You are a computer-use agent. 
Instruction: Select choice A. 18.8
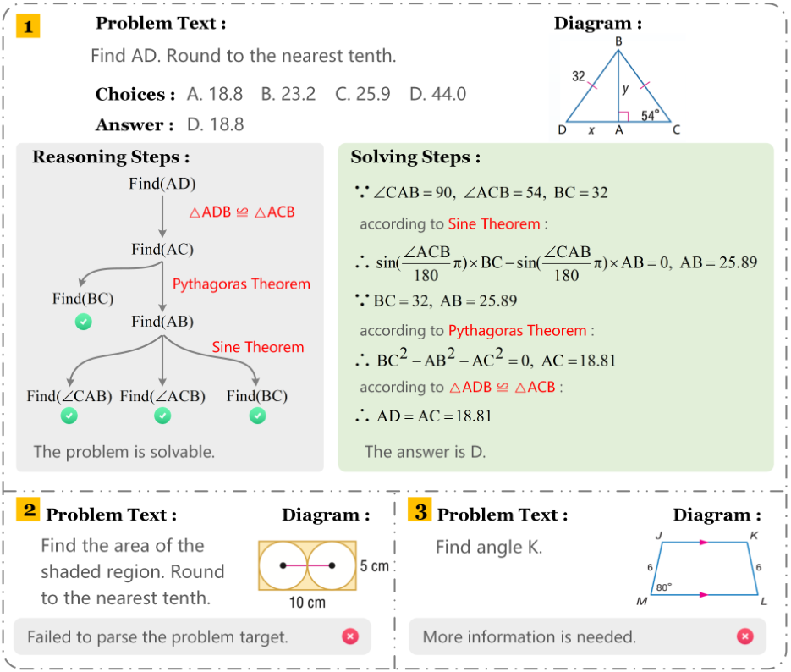tap(215, 94)
